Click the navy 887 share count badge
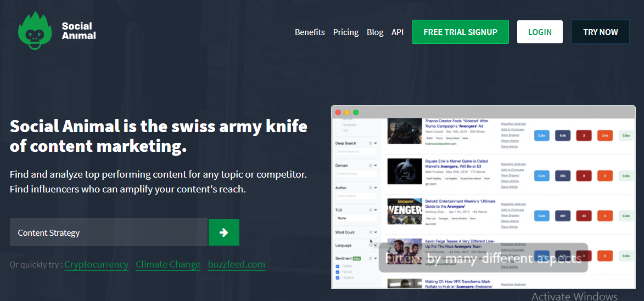 point(563,215)
